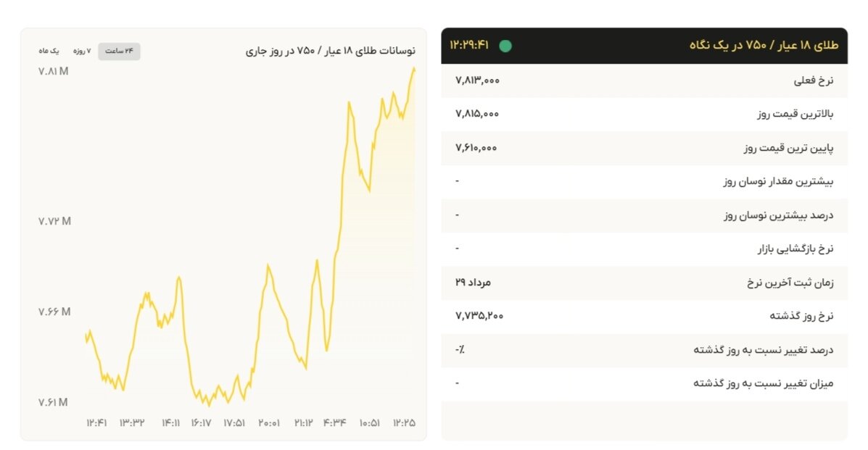Image resolution: width=868 pixels, height=450 pixels.
Task: Click the «نرخ روز گذشته» value ۷,۷۳۵,۲۰۰
Action: point(479,315)
